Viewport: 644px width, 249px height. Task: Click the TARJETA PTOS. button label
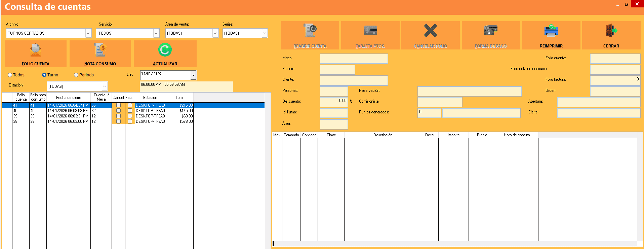tap(370, 46)
